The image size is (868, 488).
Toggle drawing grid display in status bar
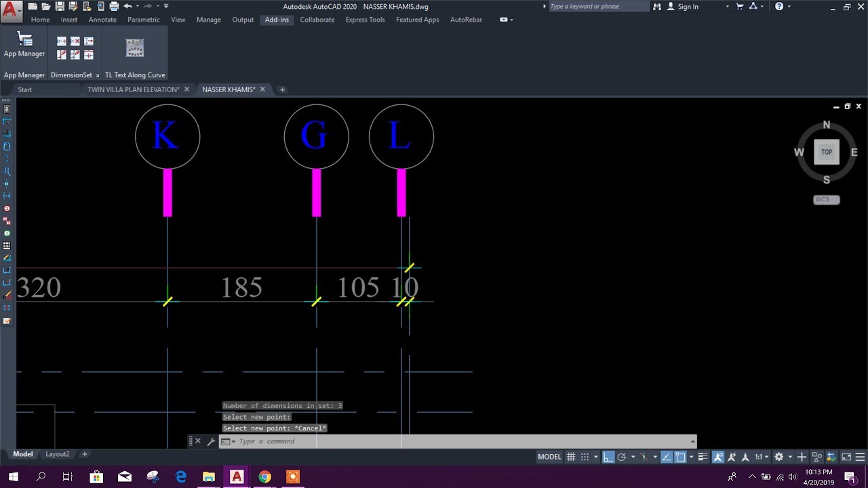click(571, 457)
